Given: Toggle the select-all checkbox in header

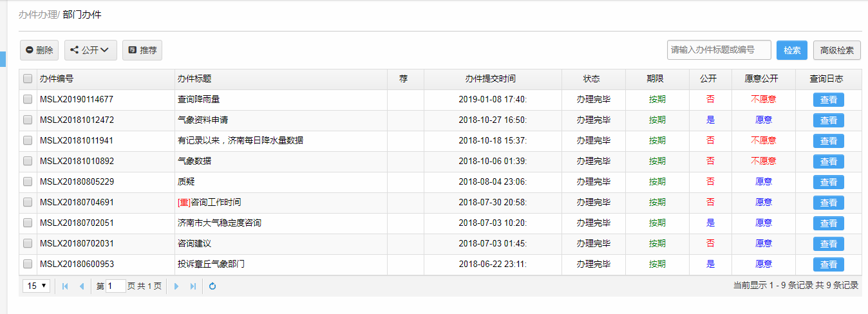Looking at the screenshot, I should pos(28,79).
